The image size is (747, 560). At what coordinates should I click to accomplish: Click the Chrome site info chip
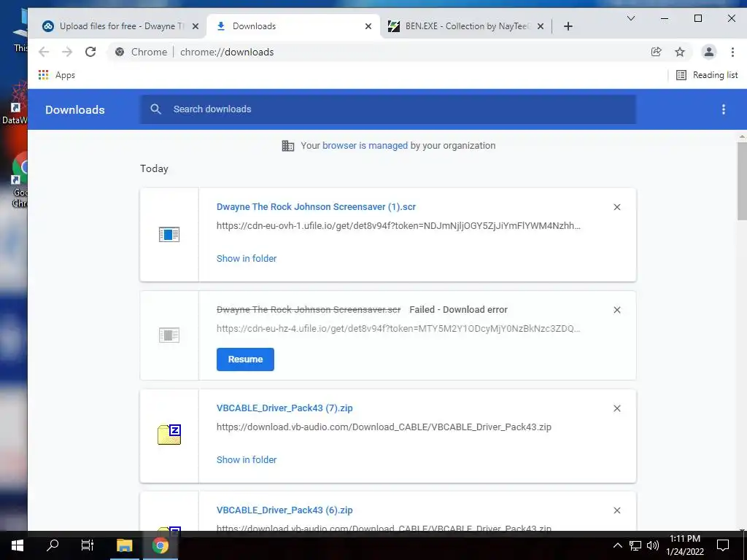click(x=142, y=52)
